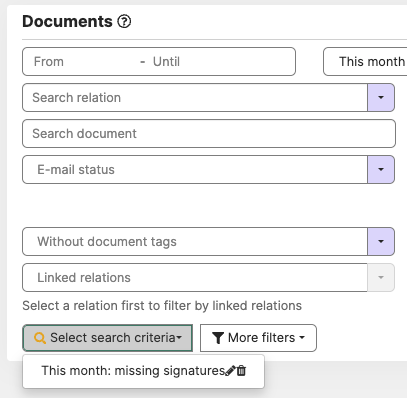
Task: Click the disabled Linked relations arrow
Action: [381, 278]
